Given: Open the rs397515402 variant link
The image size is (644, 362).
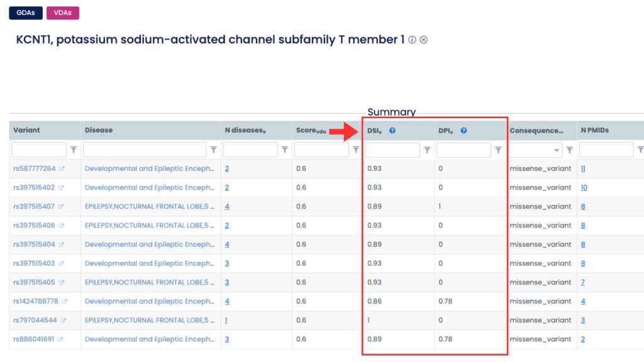Looking at the screenshot, I should click(x=33, y=187).
